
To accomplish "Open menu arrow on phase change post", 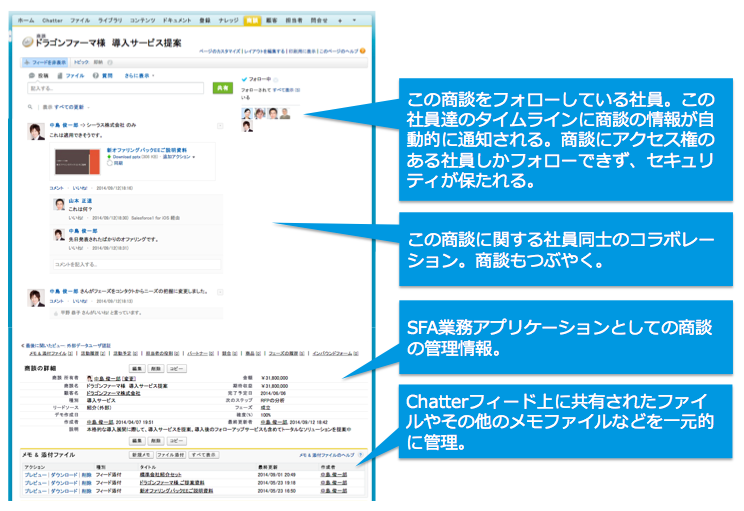I will coord(220,292).
